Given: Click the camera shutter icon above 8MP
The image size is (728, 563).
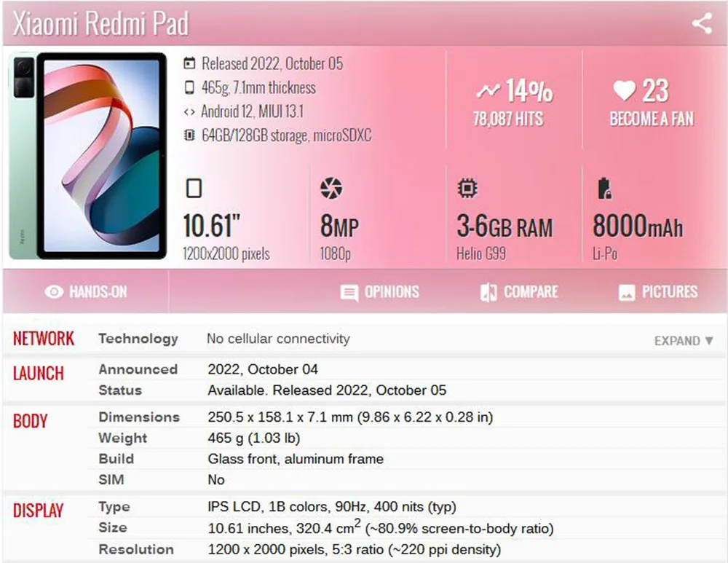Looking at the screenshot, I should (331, 188).
